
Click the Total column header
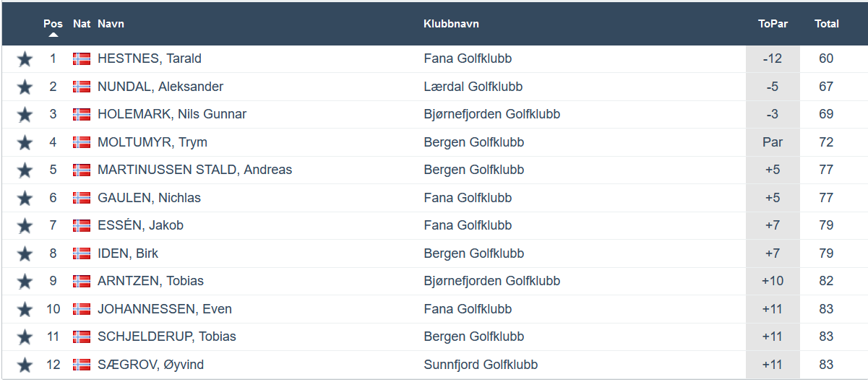[826, 24]
